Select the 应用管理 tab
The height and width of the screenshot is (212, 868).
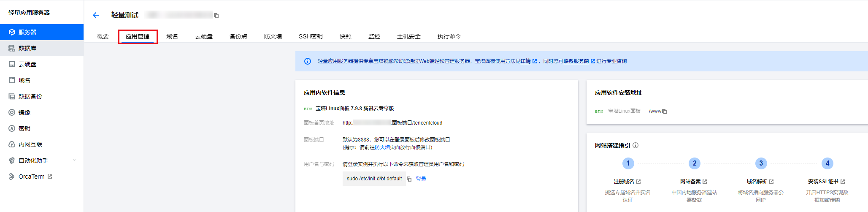point(138,36)
